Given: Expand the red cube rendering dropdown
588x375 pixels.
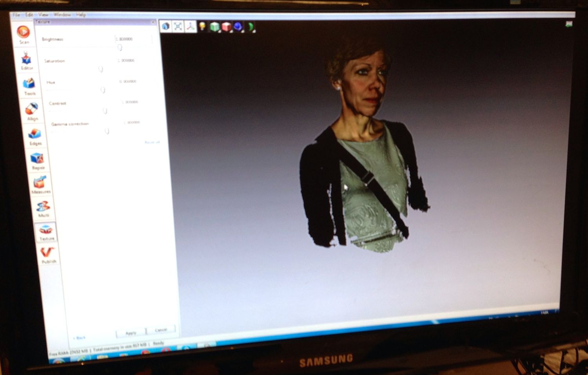Looking at the screenshot, I should click(x=227, y=27).
